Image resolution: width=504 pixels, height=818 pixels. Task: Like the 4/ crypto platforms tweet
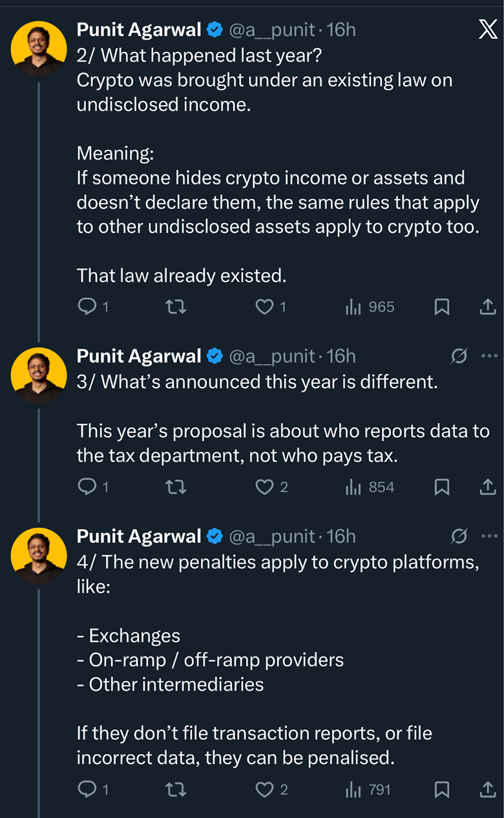(264, 790)
